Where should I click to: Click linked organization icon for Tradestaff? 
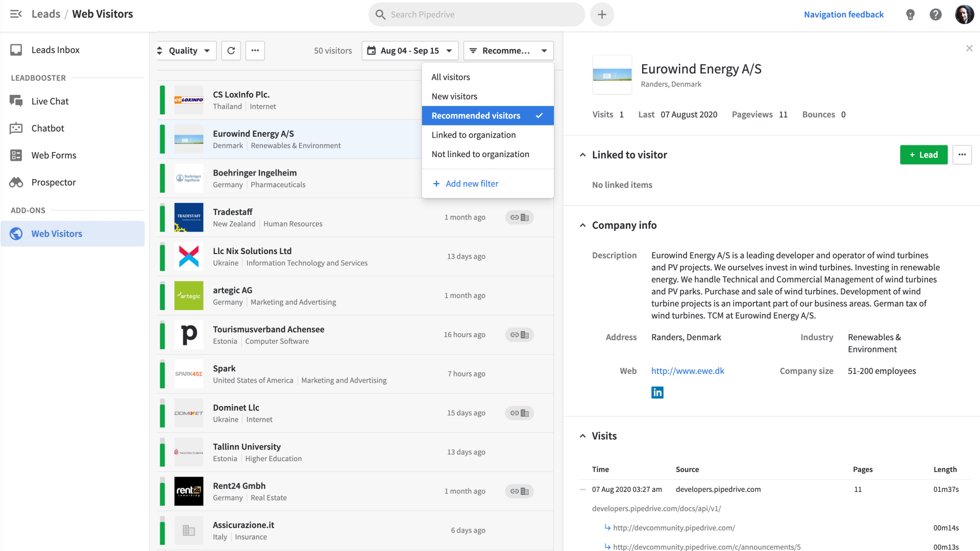click(x=520, y=217)
